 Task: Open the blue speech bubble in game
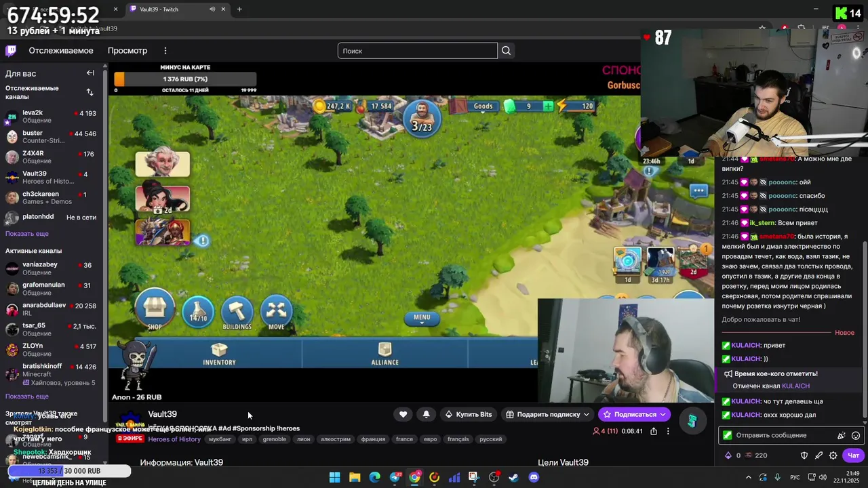pos(698,191)
